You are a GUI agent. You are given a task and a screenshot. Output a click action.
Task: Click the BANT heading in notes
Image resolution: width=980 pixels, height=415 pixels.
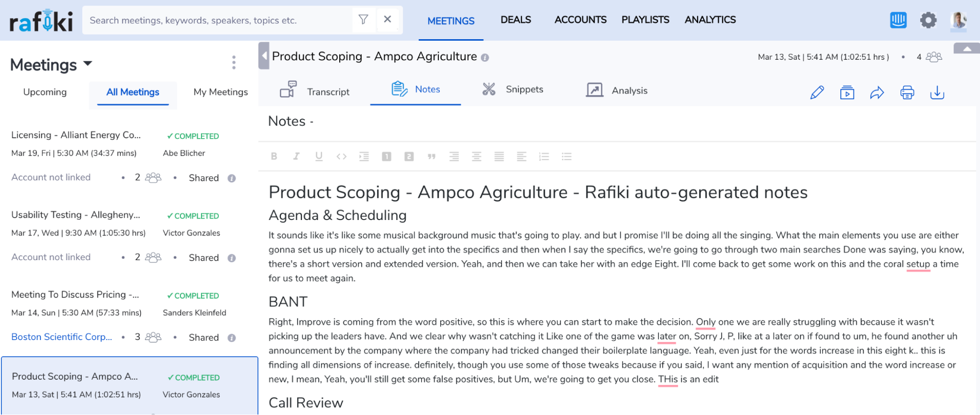288,302
